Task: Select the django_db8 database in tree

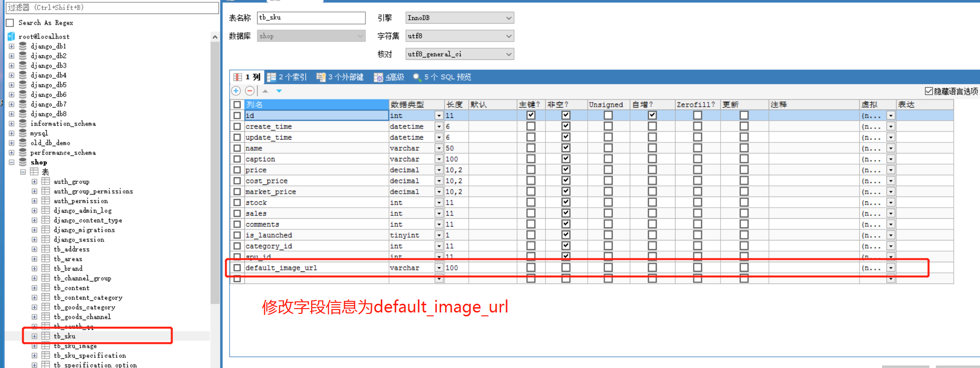Action: click(x=48, y=113)
